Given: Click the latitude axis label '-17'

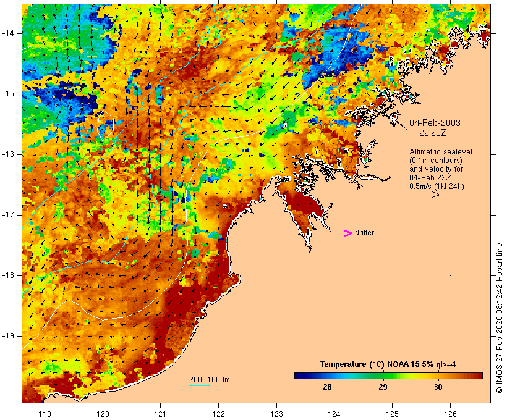Looking at the screenshot, I should (x=8, y=215).
